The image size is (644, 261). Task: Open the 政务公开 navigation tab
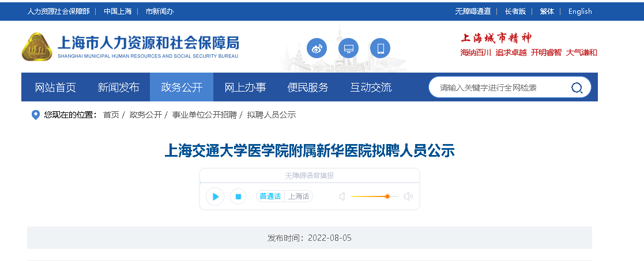click(x=182, y=87)
